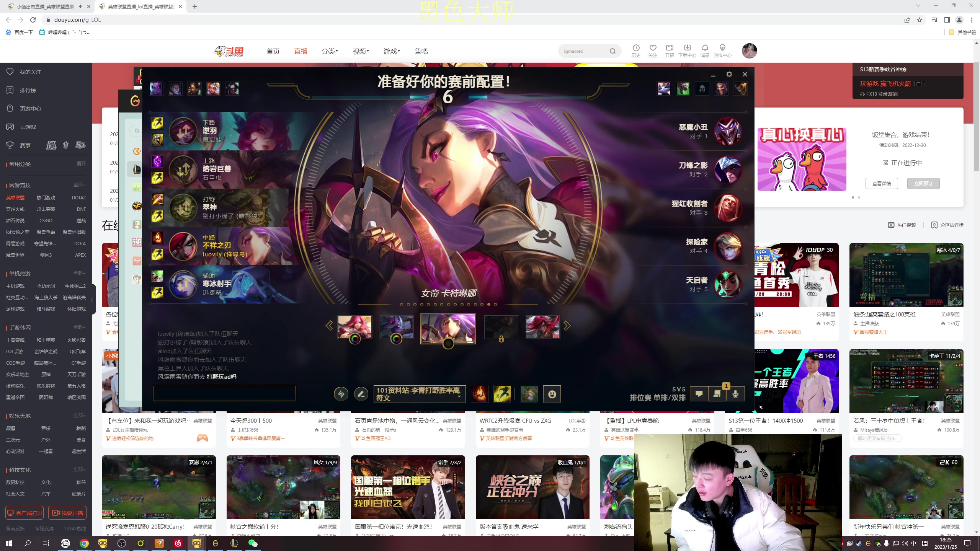Open 下载中心 download icon

pos(687,51)
